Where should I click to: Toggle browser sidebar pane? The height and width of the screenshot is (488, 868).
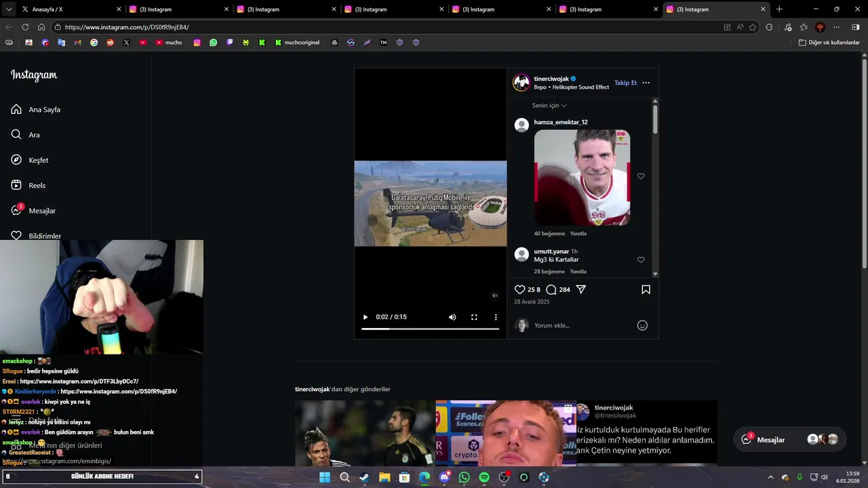pyautogui.click(x=855, y=27)
